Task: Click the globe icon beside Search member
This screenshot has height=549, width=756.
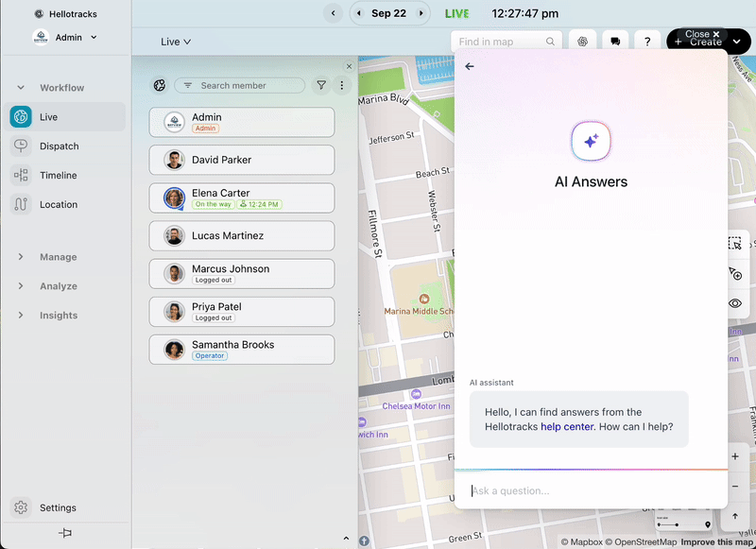Action: click(x=160, y=85)
